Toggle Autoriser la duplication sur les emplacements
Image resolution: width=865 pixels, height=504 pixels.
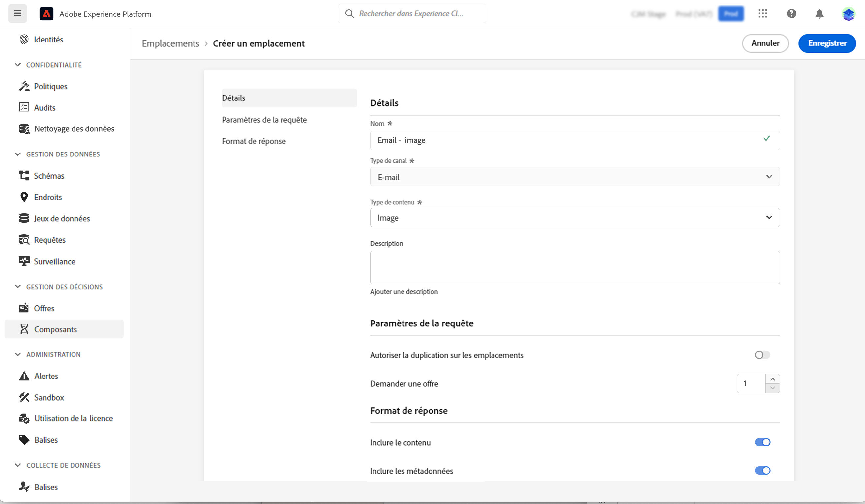pyautogui.click(x=762, y=355)
